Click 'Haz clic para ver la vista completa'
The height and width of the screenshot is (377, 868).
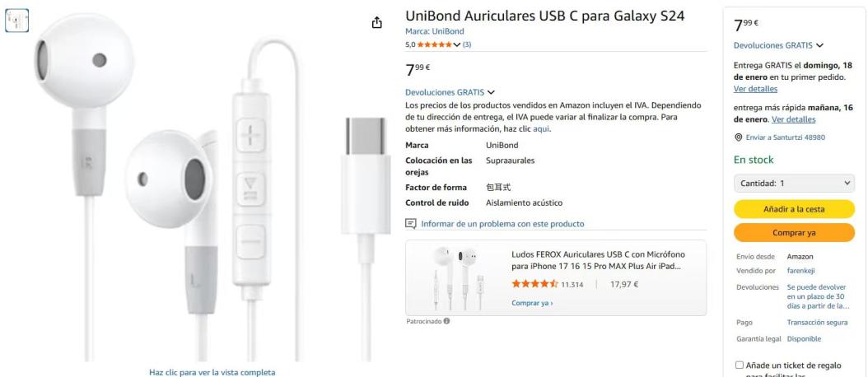click(212, 373)
